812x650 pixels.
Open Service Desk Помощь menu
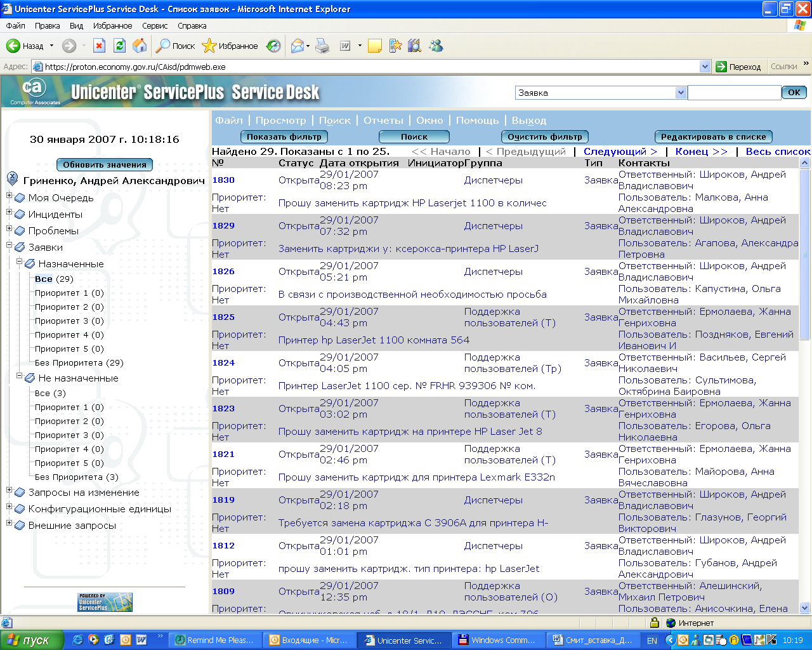(x=477, y=120)
